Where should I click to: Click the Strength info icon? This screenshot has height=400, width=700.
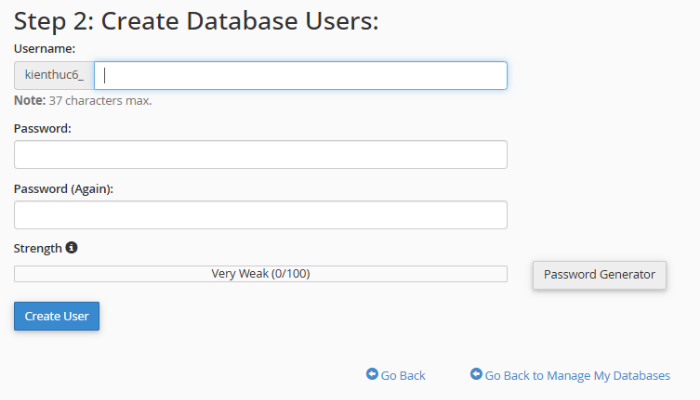click(x=71, y=247)
